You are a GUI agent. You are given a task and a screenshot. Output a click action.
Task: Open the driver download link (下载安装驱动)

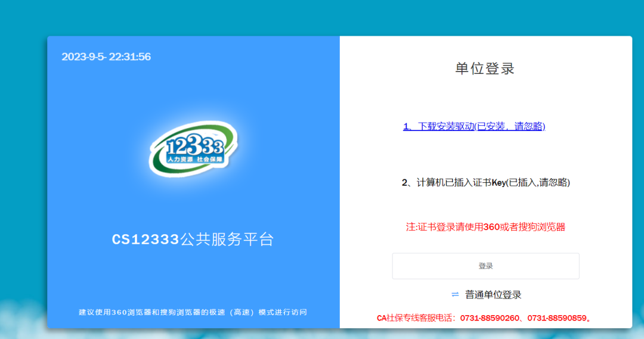pos(474,126)
